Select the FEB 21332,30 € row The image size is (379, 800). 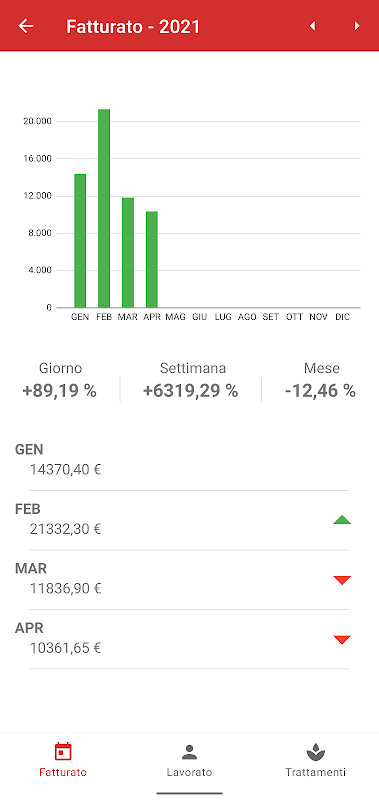182,520
